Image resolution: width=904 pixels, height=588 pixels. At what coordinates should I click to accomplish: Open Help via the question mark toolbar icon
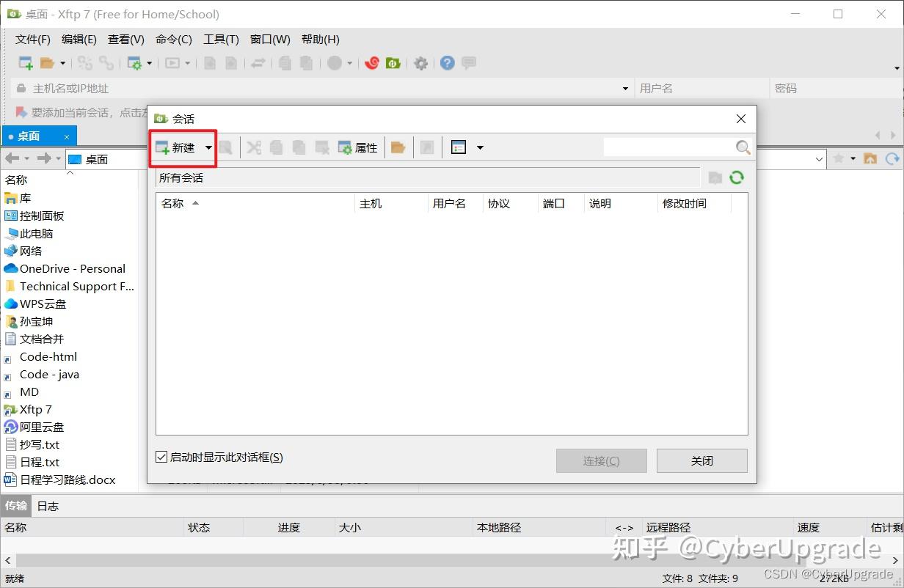(x=447, y=63)
